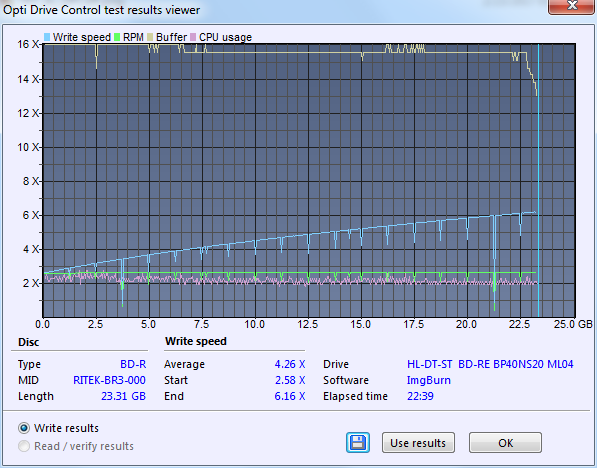Click the 8 X label on the Y axis
Viewport: 597px width, 468px height.
[31, 181]
